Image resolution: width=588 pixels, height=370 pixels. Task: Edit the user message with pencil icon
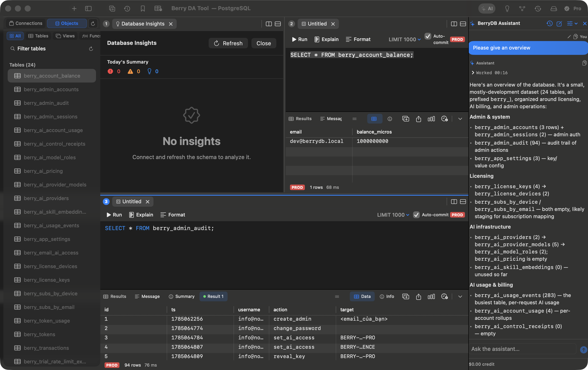click(569, 37)
